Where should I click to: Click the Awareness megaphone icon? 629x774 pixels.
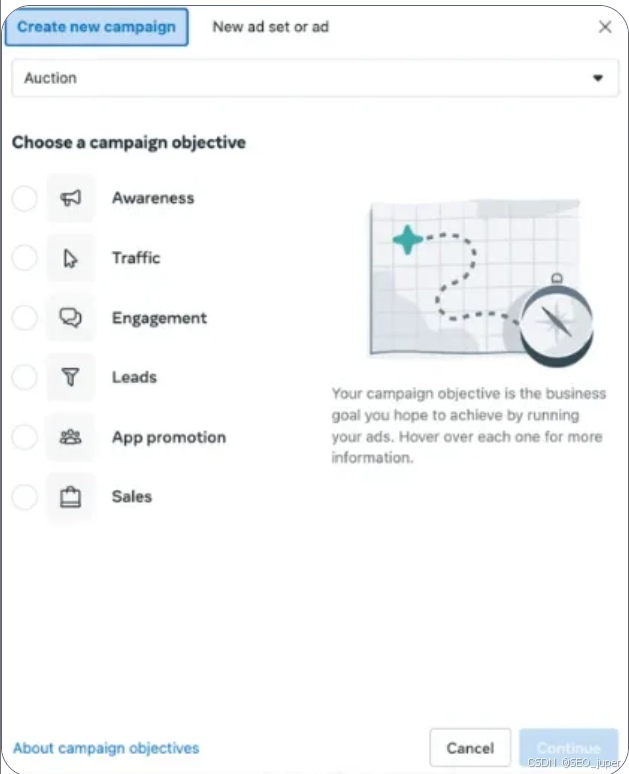(x=70, y=198)
